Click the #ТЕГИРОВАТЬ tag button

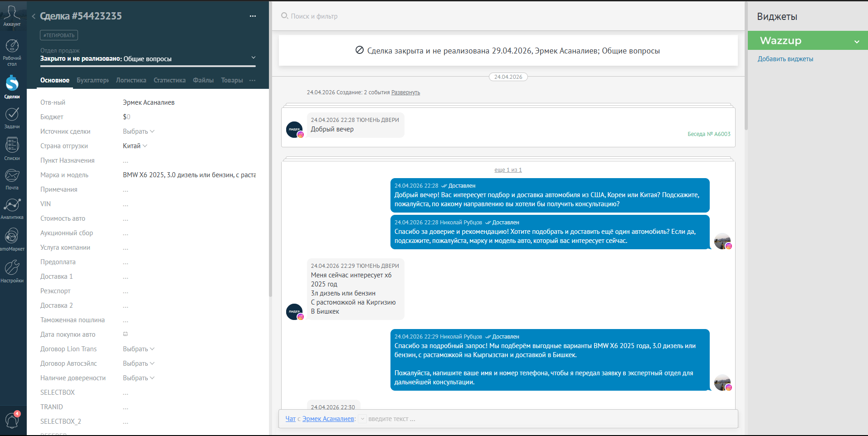(59, 35)
